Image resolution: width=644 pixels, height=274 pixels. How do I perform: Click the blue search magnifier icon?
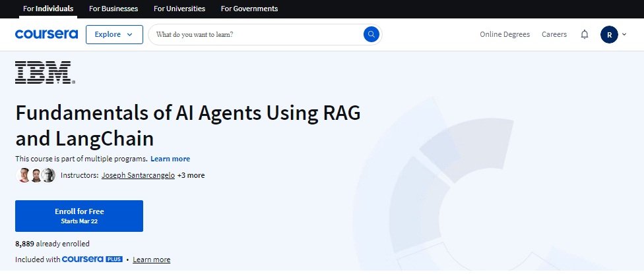371,34
